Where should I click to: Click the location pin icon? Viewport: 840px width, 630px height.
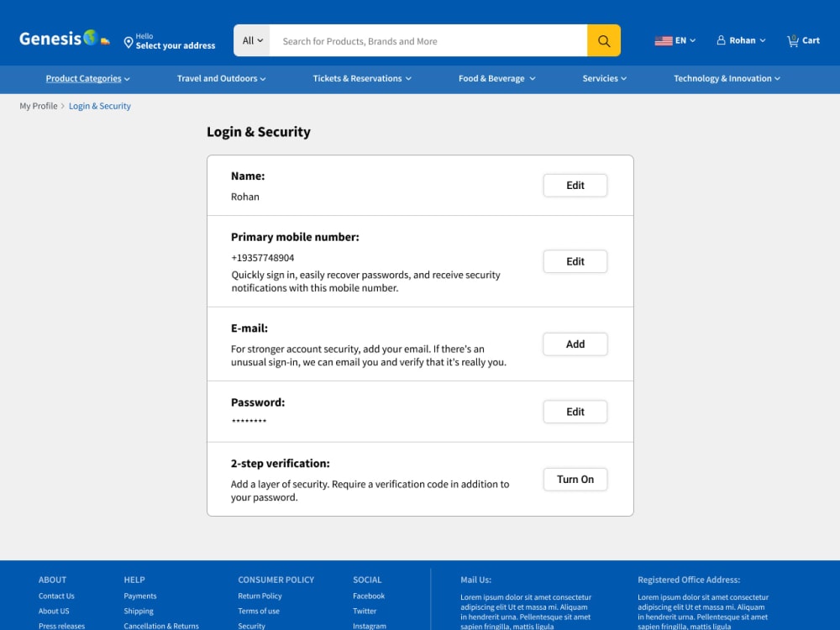[x=129, y=42]
